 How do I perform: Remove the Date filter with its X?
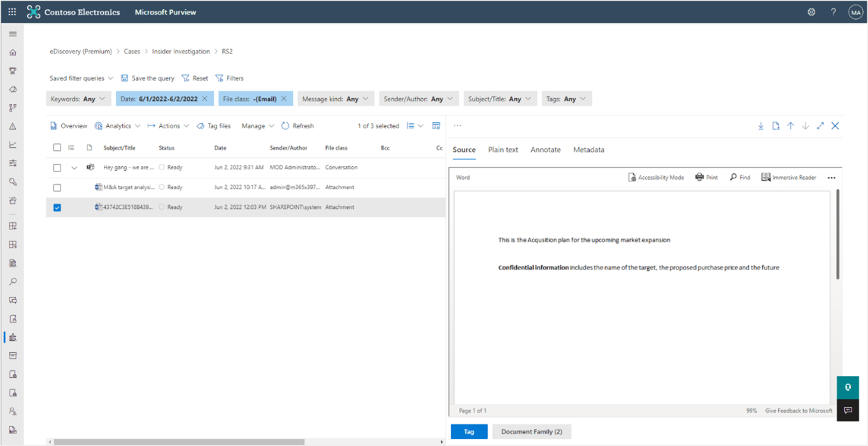[x=205, y=99]
